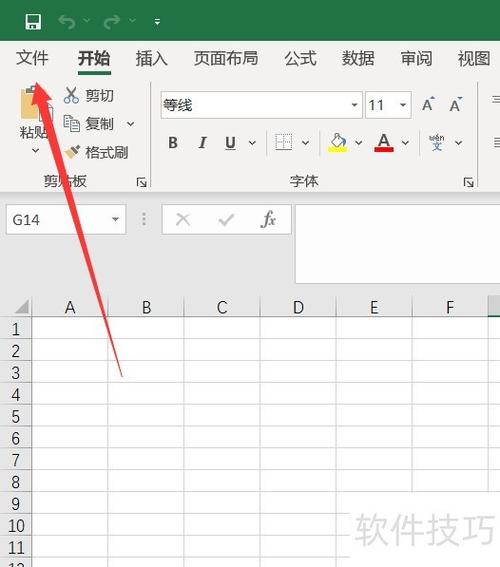Open the 公式 ribbon tab
Image resolution: width=500 pixels, height=567 pixels.
[300, 58]
